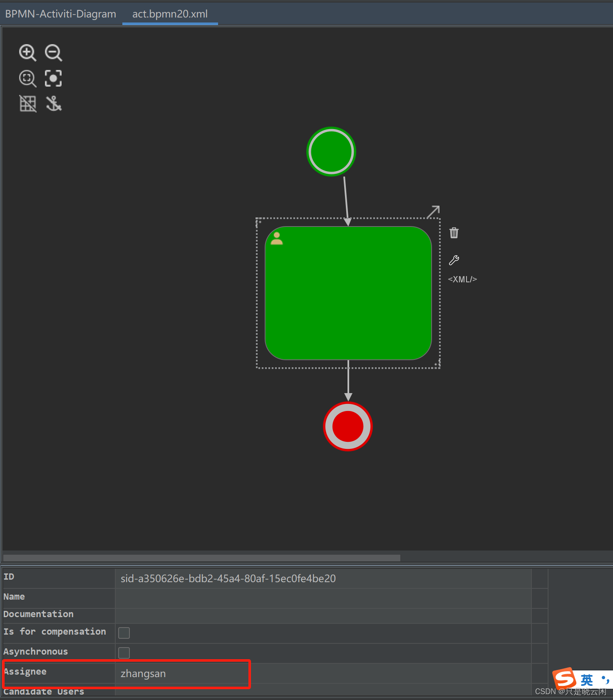Switch to the BPMN-Activiti-Diagram tab
Image resolution: width=613 pixels, height=700 pixels.
coord(61,14)
